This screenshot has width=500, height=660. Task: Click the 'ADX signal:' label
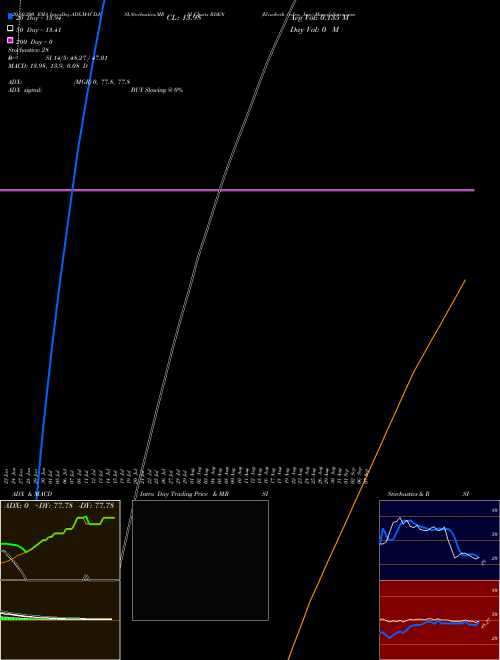(x=25, y=90)
